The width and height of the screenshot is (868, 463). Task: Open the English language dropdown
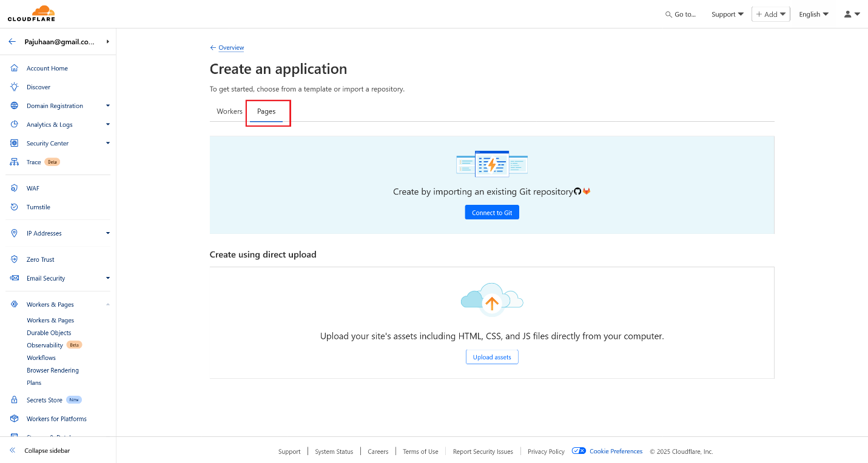click(813, 15)
